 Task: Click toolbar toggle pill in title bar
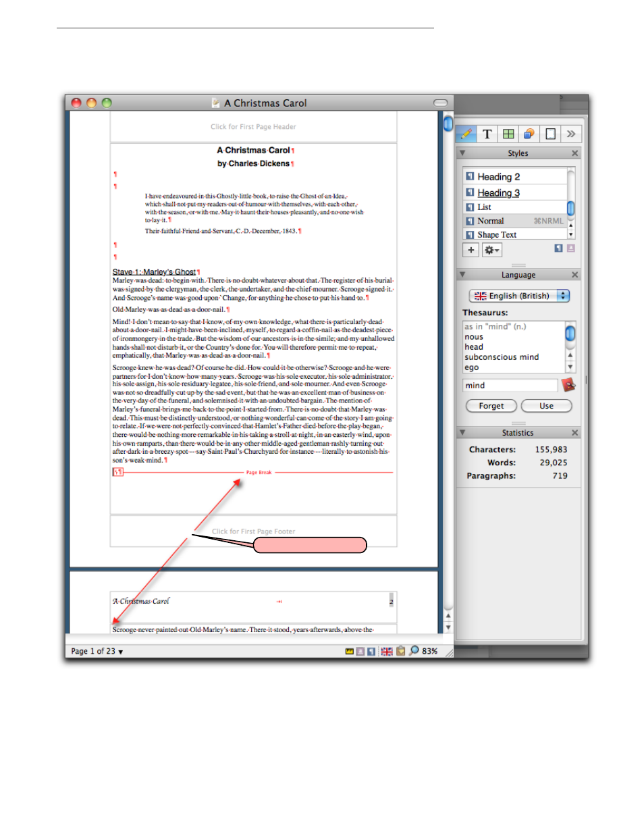pyautogui.click(x=441, y=103)
